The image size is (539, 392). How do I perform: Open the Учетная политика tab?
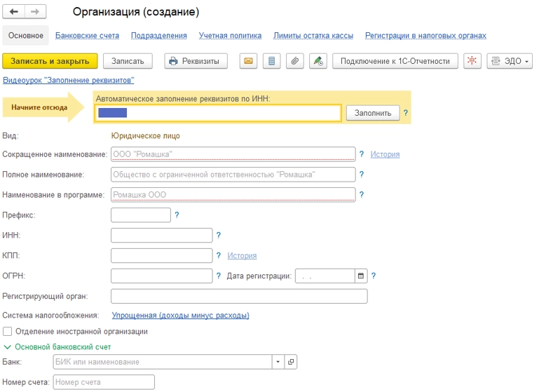(230, 36)
